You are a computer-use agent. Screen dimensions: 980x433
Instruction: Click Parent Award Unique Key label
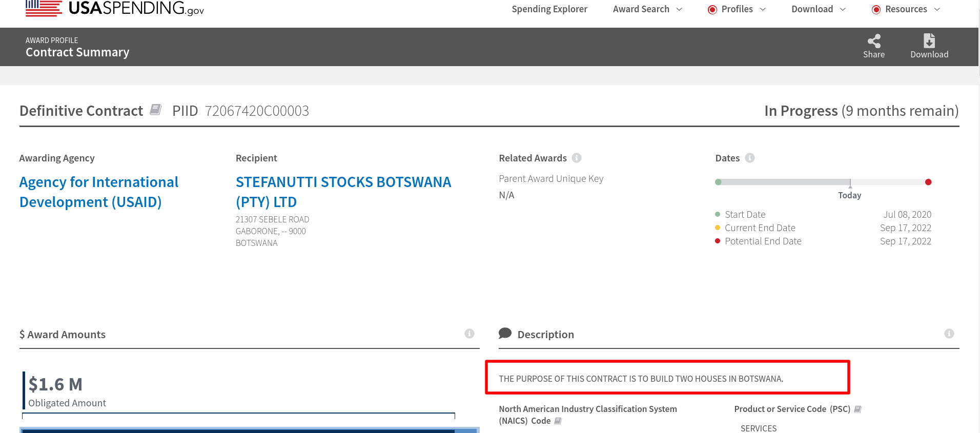(x=551, y=178)
